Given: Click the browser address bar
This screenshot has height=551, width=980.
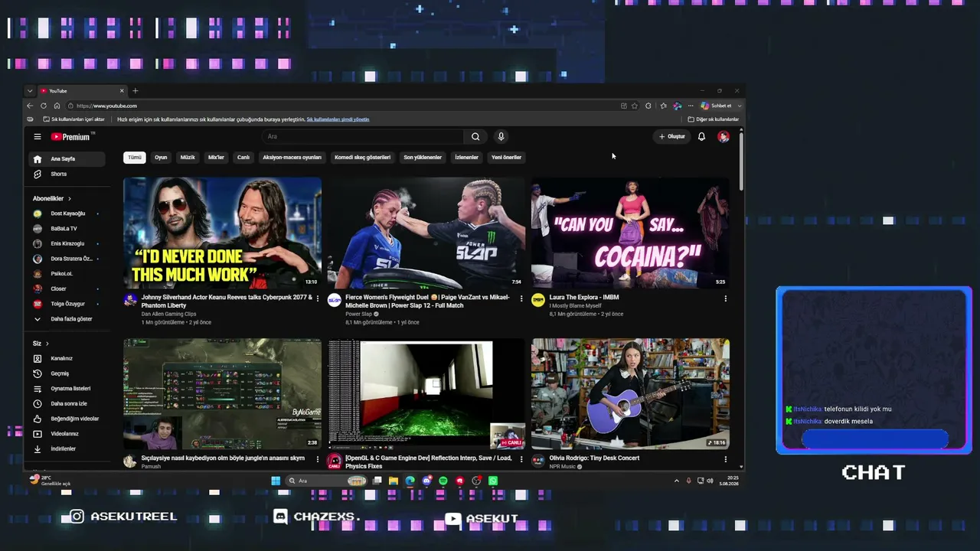Looking at the screenshot, I should pyautogui.click(x=345, y=106).
